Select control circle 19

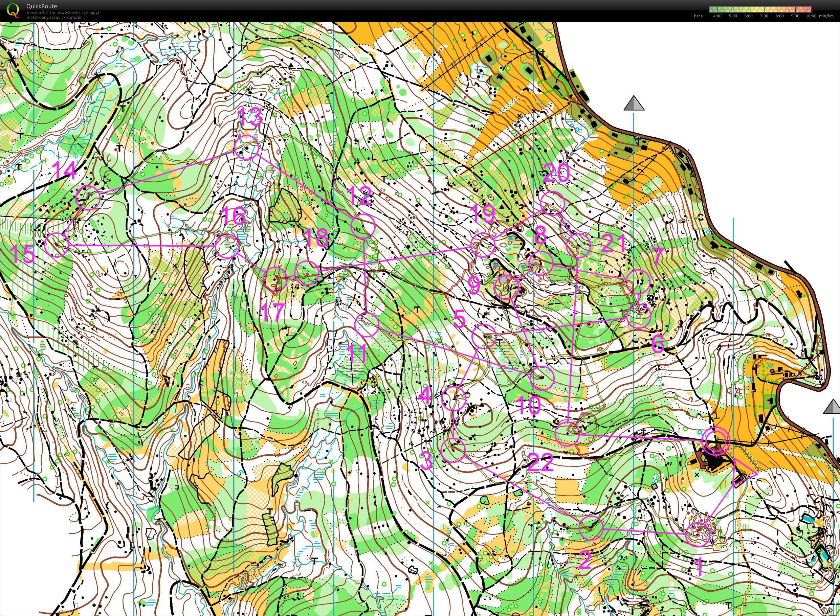[483, 245]
